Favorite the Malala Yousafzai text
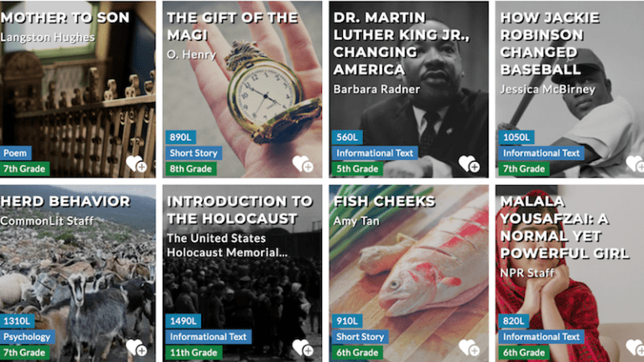Viewport: 644px width, 362px height. tap(635, 348)
